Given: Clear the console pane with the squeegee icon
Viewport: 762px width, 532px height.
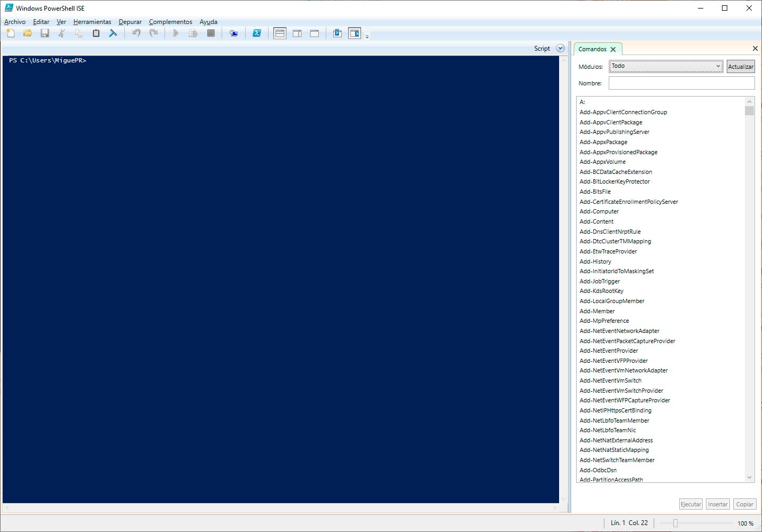Looking at the screenshot, I should pos(113,33).
